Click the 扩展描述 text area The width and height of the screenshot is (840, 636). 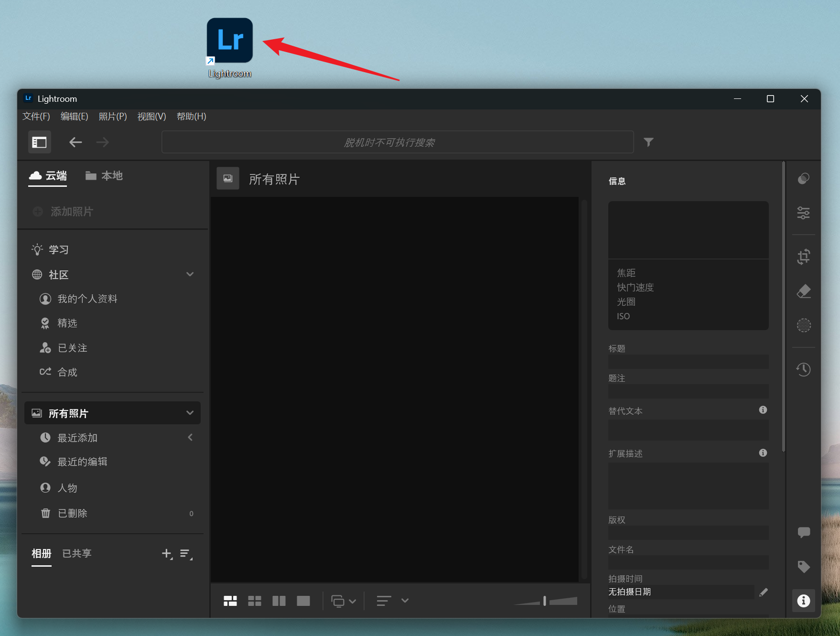click(689, 485)
